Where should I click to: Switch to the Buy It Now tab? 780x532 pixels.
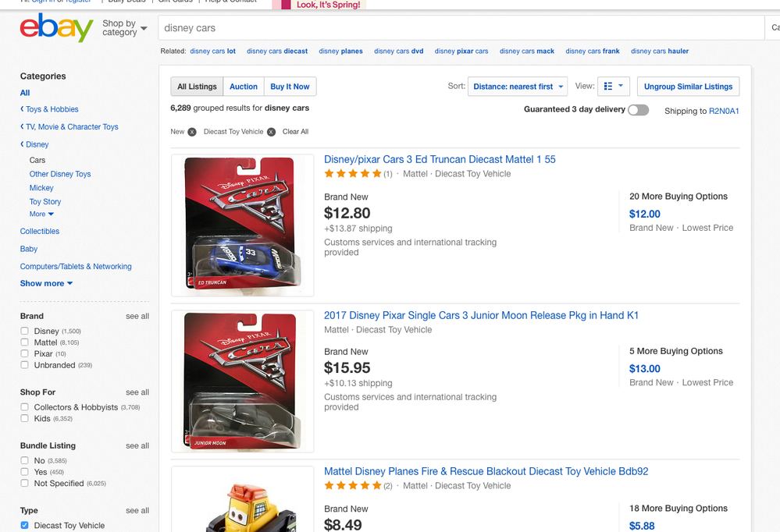290,87
